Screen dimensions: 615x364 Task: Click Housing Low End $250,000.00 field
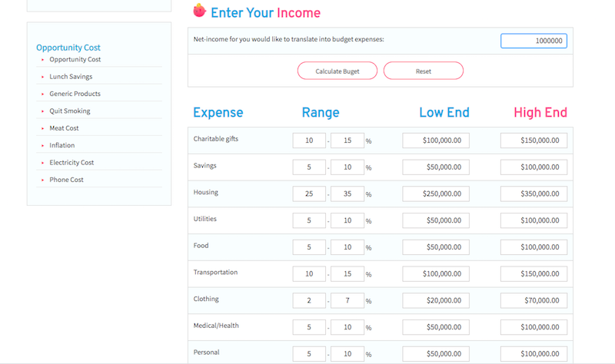(x=436, y=194)
